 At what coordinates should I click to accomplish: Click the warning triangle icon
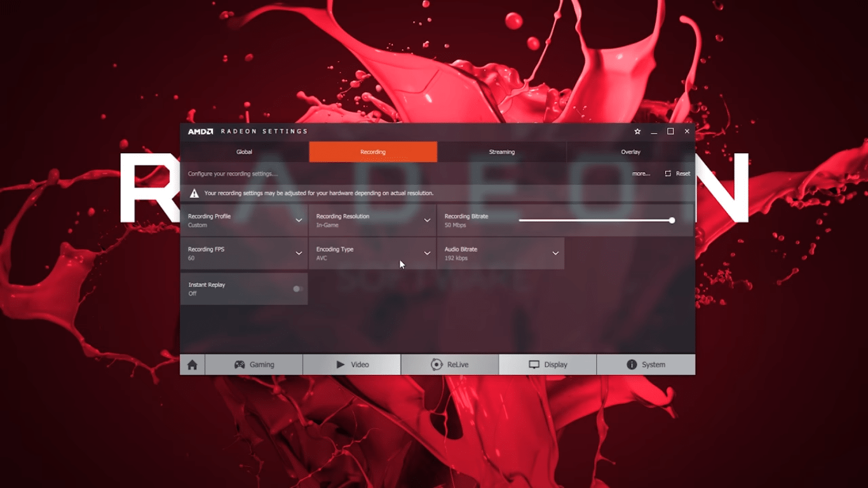click(194, 193)
